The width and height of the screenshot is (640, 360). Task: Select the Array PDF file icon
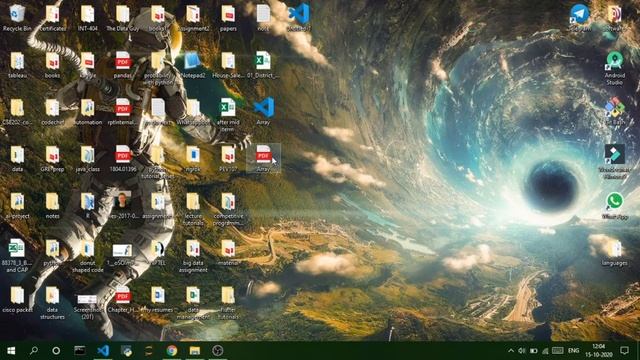[x=263, y=158]
